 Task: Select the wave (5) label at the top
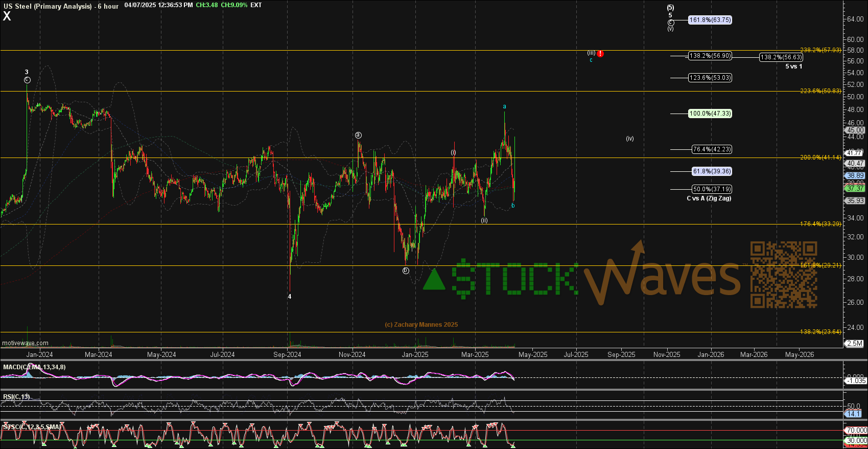(670, 8)
